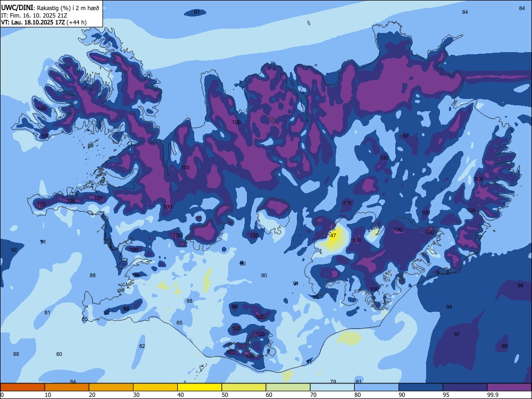Click the '98' value over the southeast sea
The width and height of the screenshot is (532, 399).
pos(520,286)
